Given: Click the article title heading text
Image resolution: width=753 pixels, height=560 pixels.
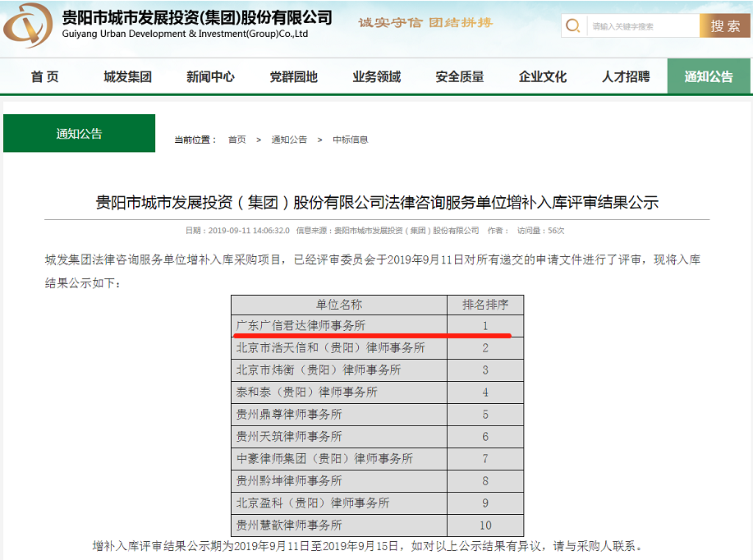Looking at the screenshot, I should tap(377, 202).
